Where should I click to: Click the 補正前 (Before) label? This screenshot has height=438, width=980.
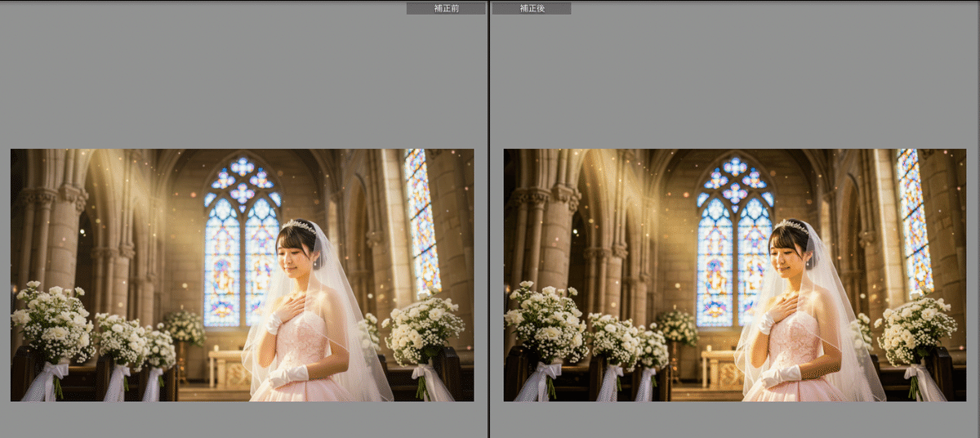point(445,8)
